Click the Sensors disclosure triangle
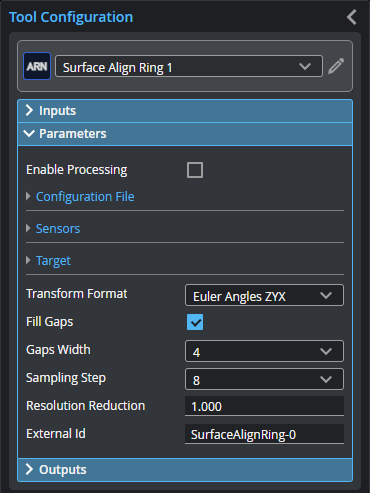Screen dimensions: 370x493 click(28, 228)
